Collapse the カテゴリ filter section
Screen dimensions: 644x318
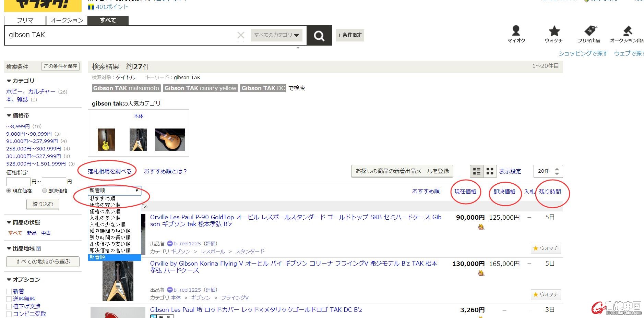point(9,81)
